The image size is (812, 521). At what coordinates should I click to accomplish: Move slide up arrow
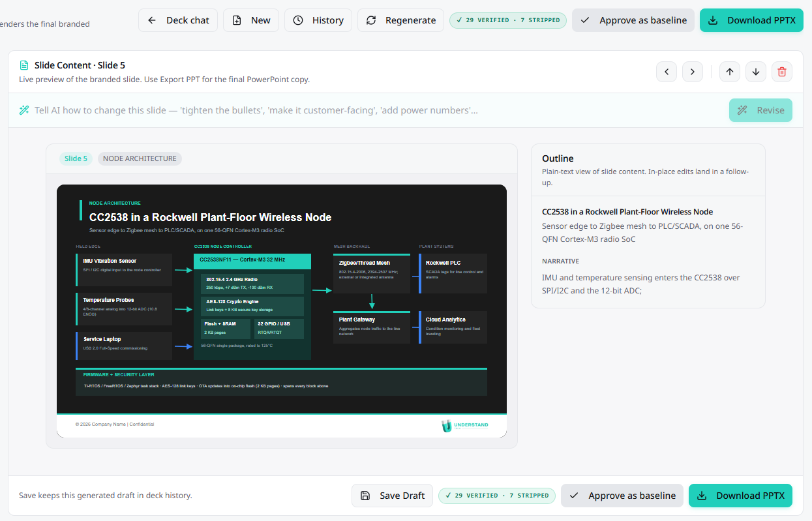730,72
